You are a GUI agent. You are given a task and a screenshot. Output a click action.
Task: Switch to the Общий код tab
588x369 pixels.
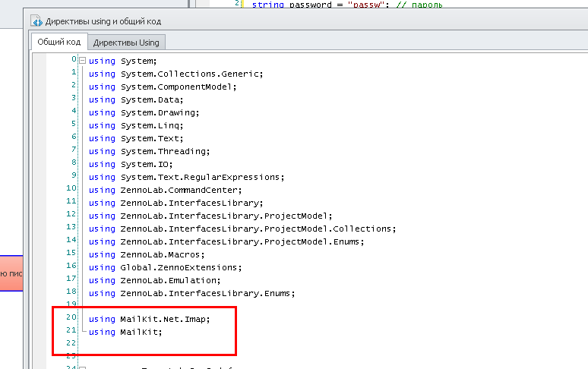(59, 42)
